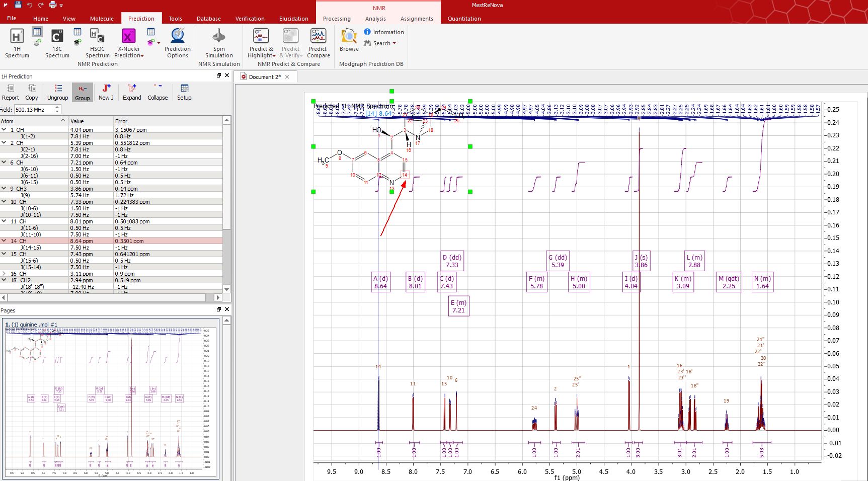868x481 pixels.
Task: Start Spin Simulation
Action: click(219, 43)
